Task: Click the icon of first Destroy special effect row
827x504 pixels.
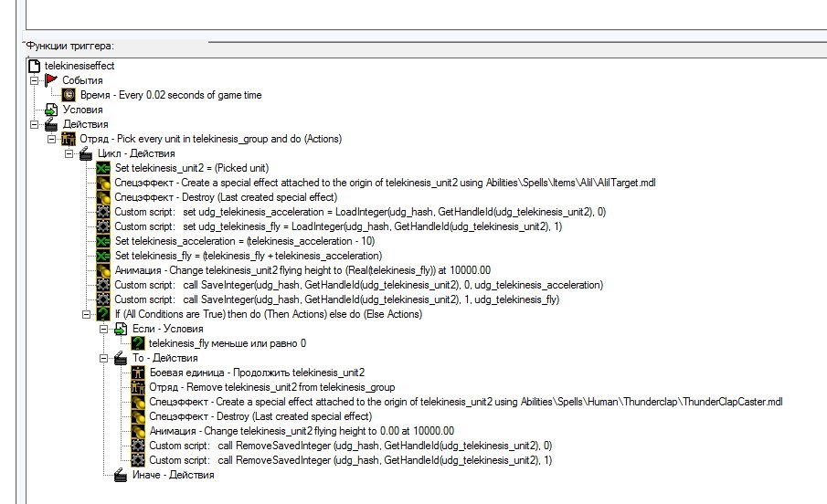Action: 103,197
